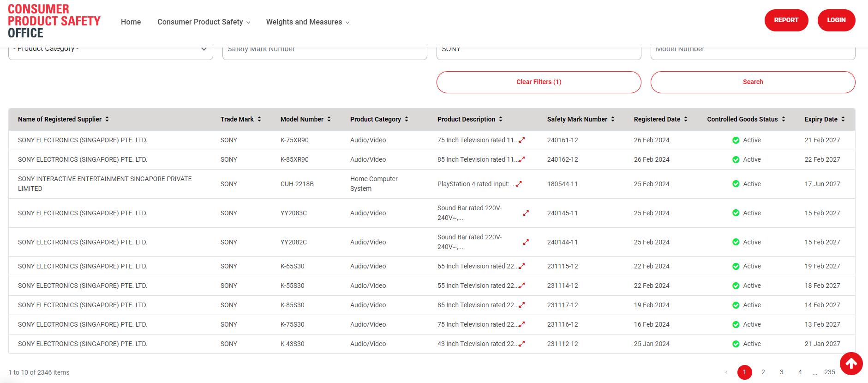Select expiry date 13 Feb 2027
The width and height of the screenshot is (868, 383).
coord(822,324)
